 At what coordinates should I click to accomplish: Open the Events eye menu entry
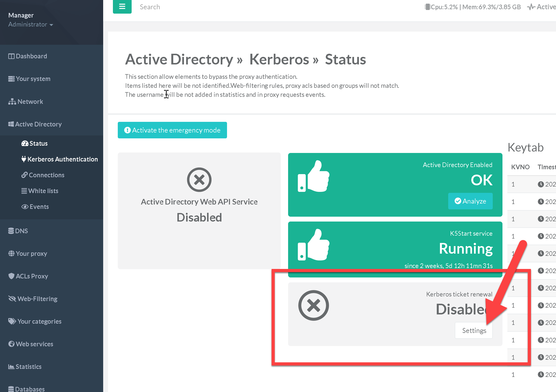pyautogui.click(x=35, y=207)
